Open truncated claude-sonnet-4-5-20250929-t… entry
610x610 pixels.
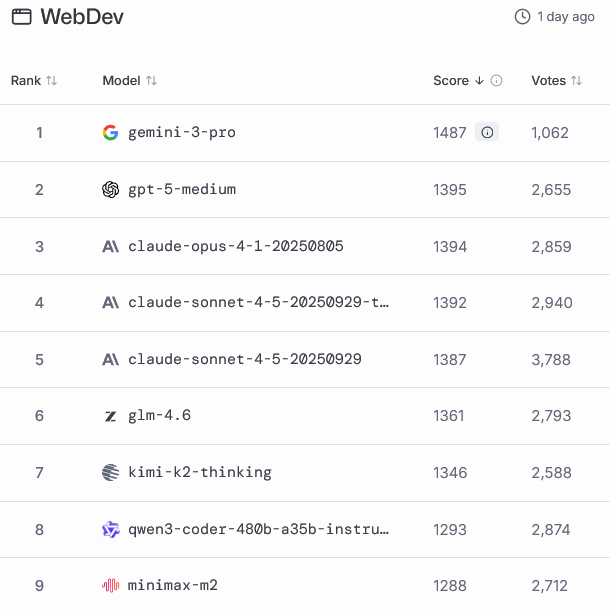(258, 303)
